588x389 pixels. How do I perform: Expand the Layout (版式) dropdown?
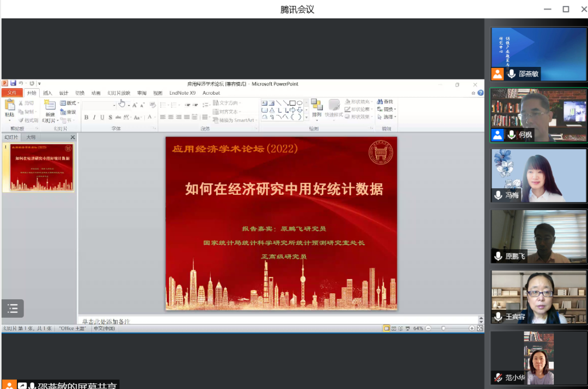[x=70, y=103]
